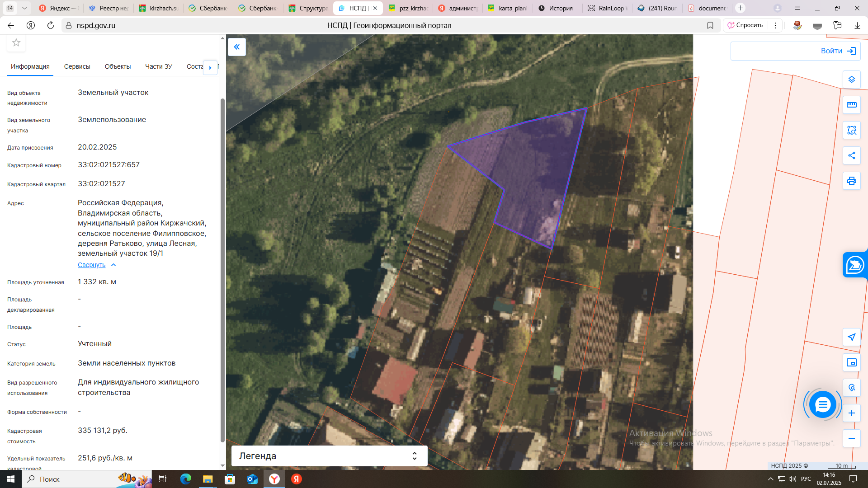Collapse the left information panel

(x=236, y=47)
